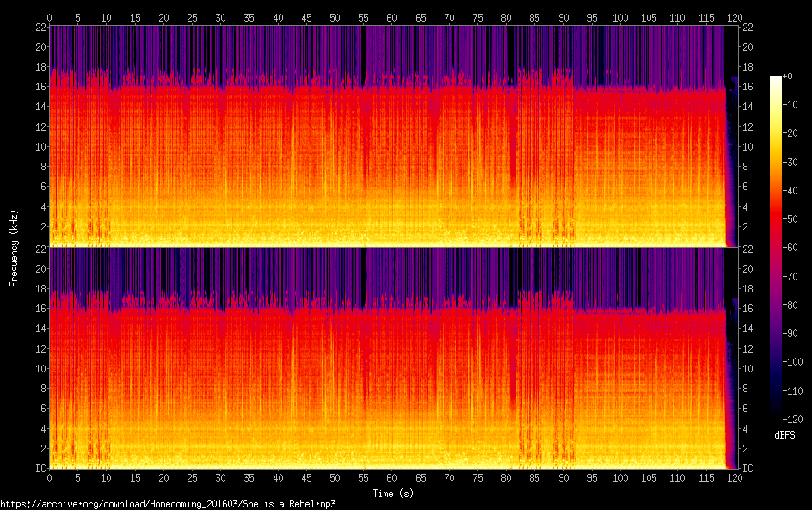This screenshot has width=812, height=510.
Task: Click the "Frequency (kHz)" axis label
Action: [14, 248]
